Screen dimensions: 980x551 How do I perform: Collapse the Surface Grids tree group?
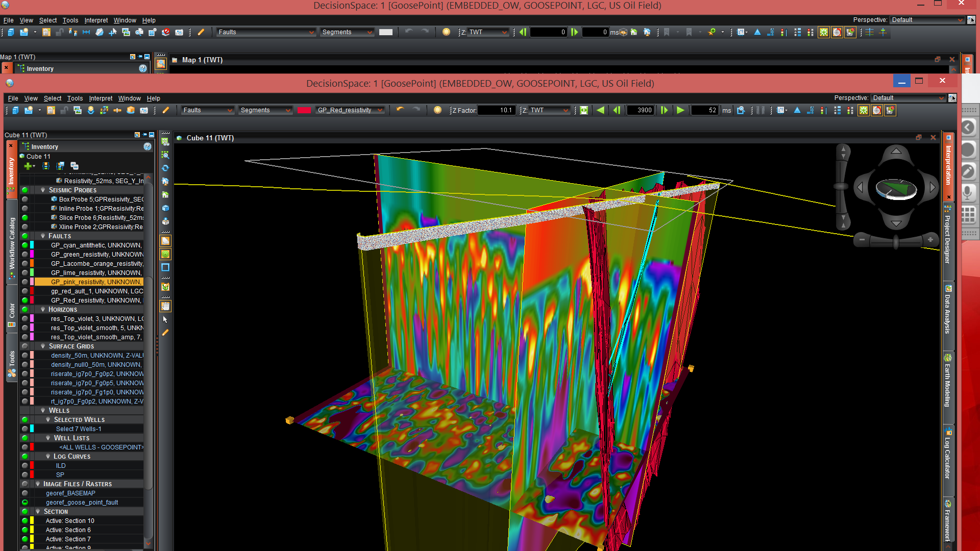pos(43,346)
